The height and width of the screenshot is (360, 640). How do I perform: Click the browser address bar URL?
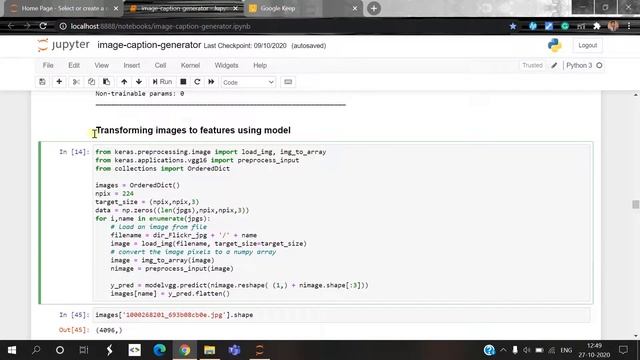click(160, 26)
